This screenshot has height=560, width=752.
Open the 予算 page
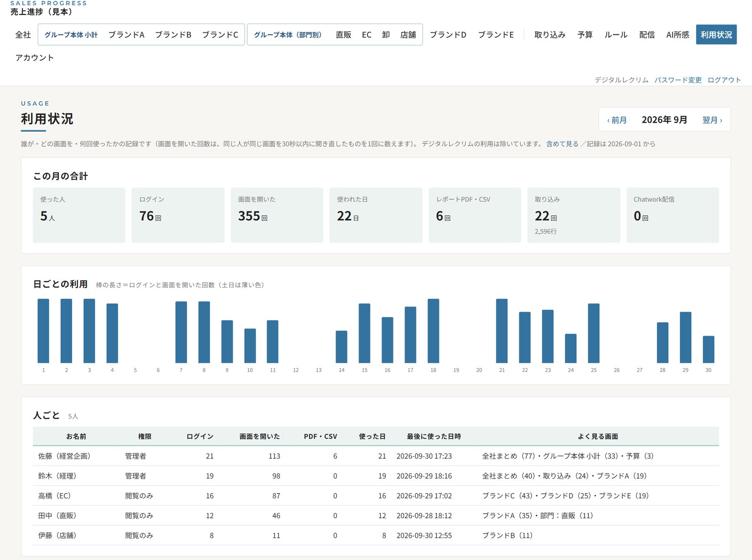(585, 34)
